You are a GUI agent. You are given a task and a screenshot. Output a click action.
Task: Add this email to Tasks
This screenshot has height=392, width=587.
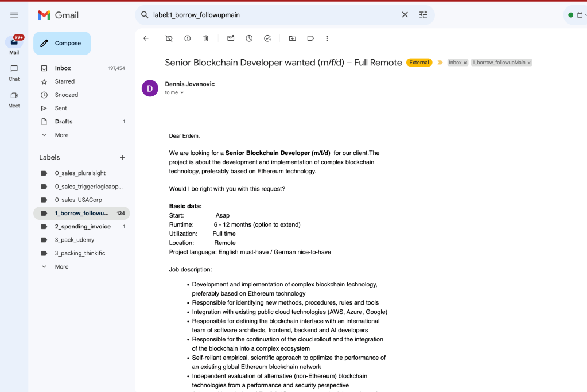(x=267, y=38)
